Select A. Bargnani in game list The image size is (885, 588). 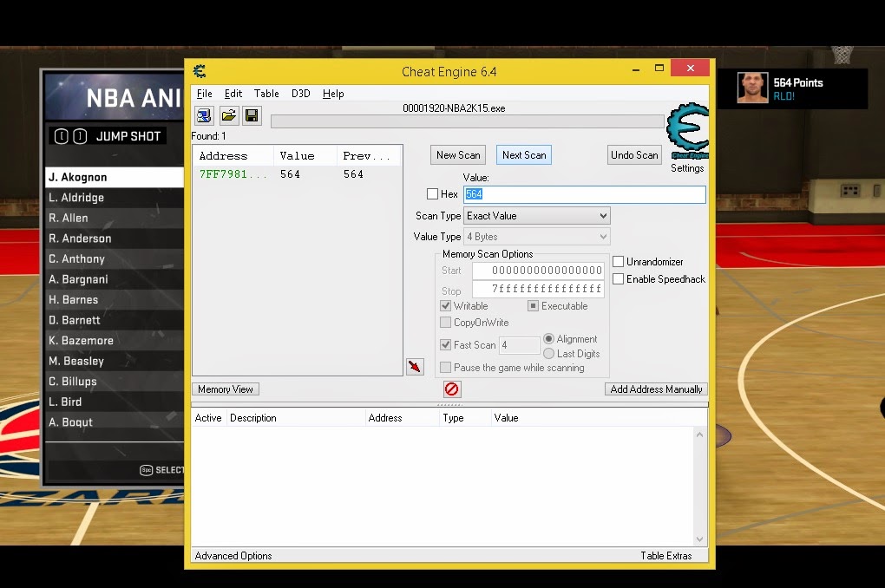(115, 279)
